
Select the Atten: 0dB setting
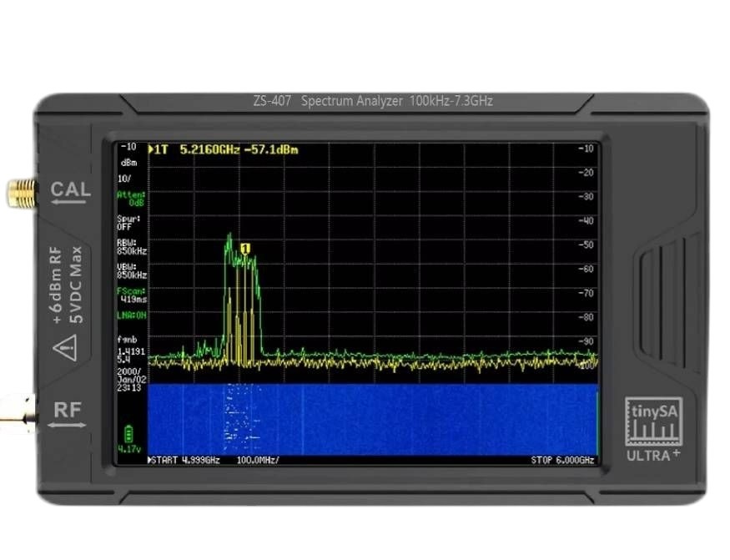point(131,199)
